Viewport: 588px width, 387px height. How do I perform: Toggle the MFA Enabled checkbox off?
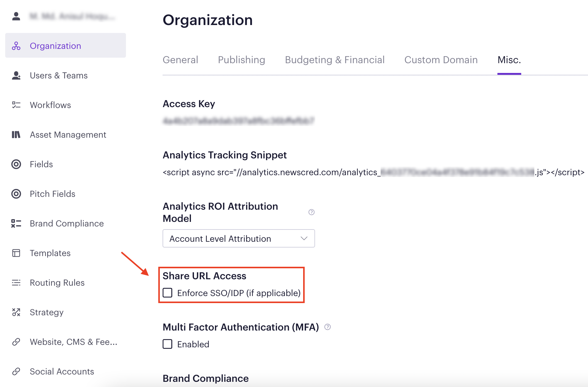[x=167, y=344]
